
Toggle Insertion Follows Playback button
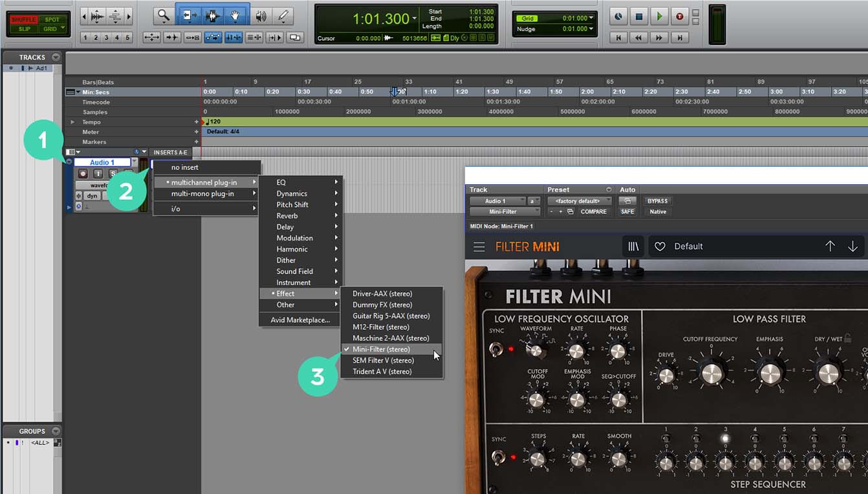(275, 38)
